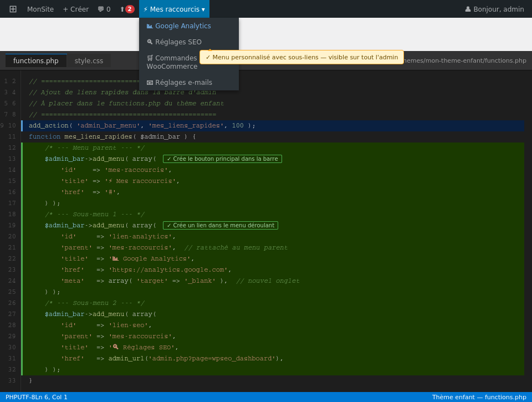The image size is (532, 402).
Task: Click line number 19 in the gutter
Action: [12, 225]
